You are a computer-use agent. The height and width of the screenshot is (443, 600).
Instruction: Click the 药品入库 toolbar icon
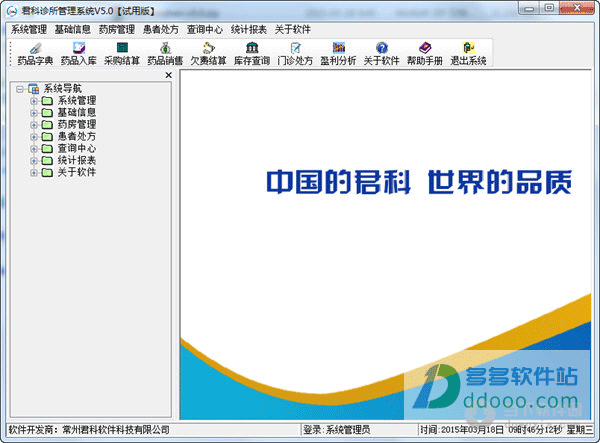tap(78, 48)
